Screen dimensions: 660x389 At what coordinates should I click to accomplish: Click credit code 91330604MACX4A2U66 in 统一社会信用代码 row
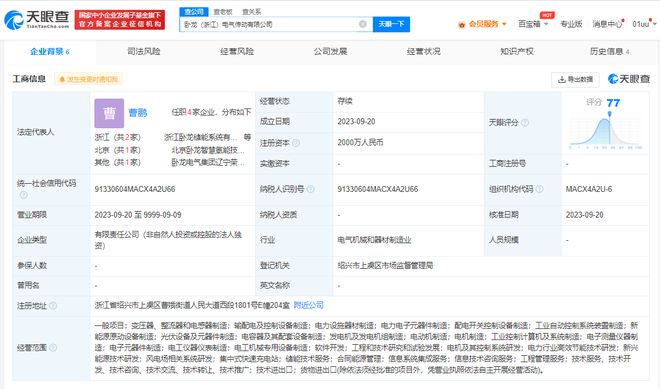click(135, 189)
